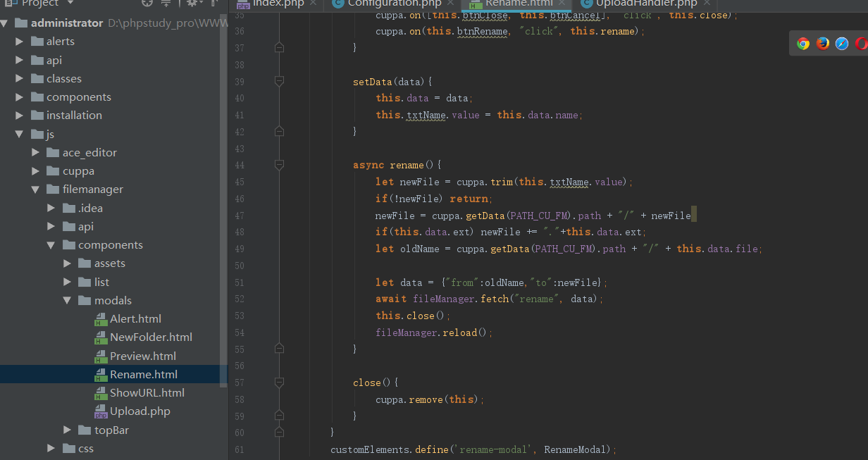Click the ace_editor folder icon
868x460 pixels.
(x=51, y=153)
